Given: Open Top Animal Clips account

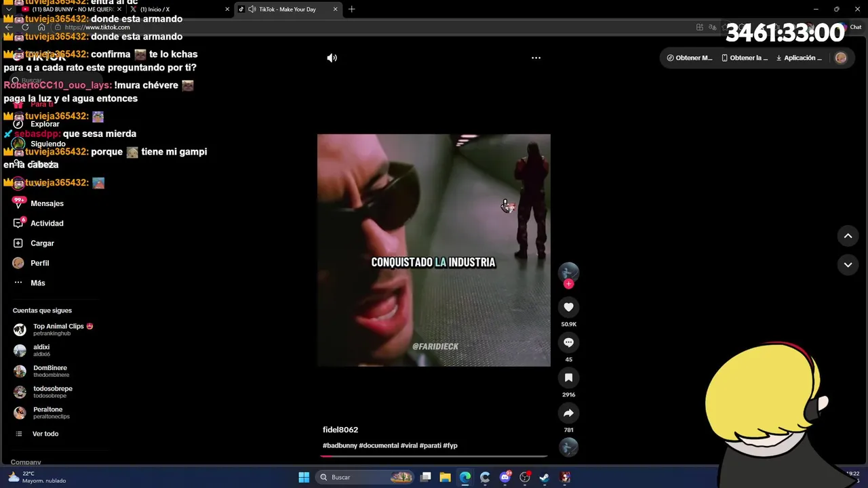Looking at the screenshot, I should 53,329.
